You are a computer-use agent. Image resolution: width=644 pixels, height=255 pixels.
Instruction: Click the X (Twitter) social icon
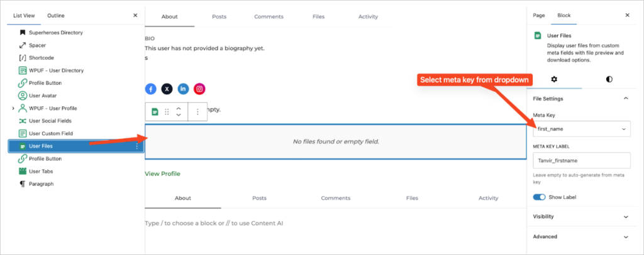[x=167, y=89]
